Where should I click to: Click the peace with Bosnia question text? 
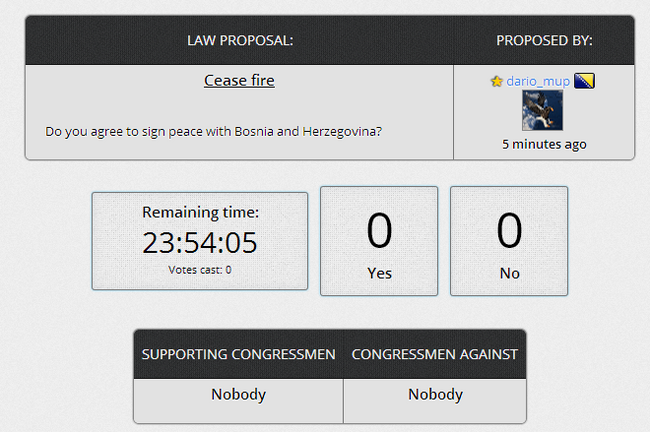click(213, 131)
